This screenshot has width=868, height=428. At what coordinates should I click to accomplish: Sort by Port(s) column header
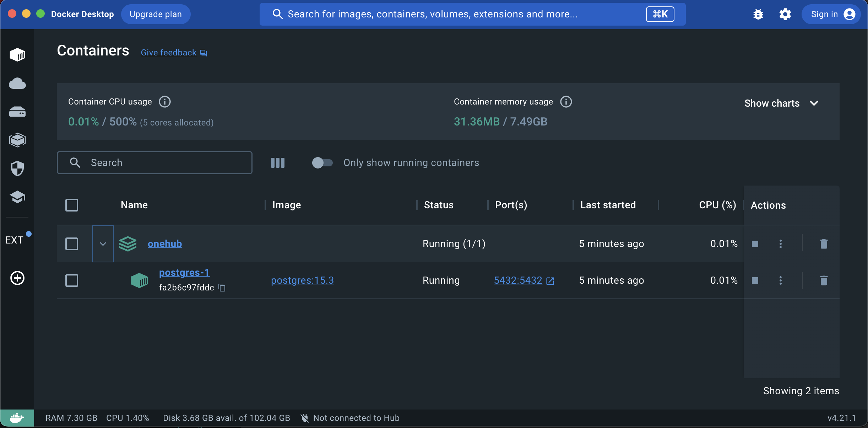(x=511, y=205)
